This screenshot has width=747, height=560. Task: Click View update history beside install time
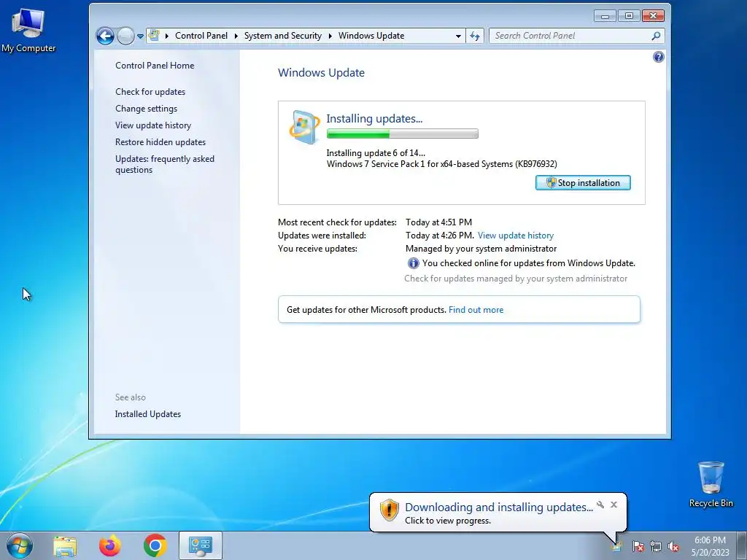point(516,236)
